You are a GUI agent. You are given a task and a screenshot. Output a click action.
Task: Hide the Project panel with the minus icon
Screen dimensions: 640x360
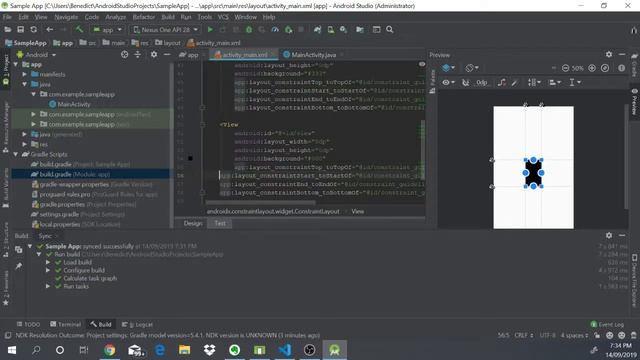click(167, 54)
